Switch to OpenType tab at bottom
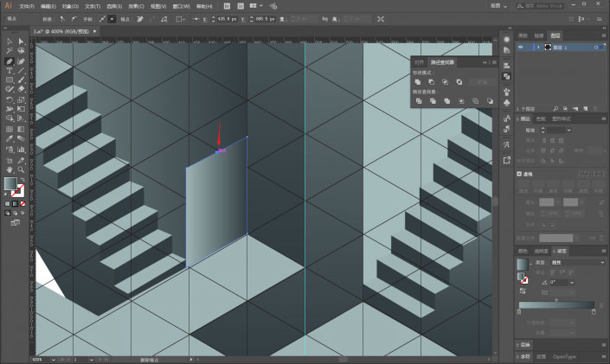Image resolution: width=610 pixels, height=364 pixels. tap(564, 356)
